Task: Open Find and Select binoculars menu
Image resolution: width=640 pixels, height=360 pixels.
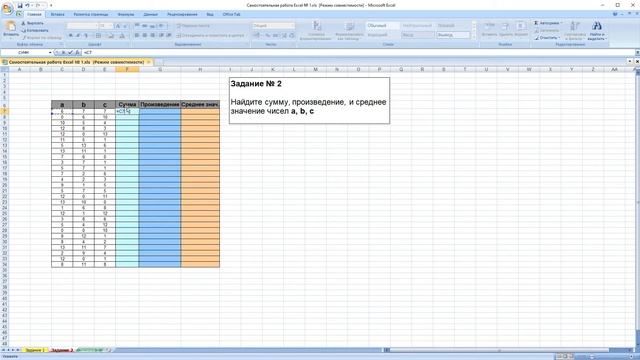Action: [597, 31]
